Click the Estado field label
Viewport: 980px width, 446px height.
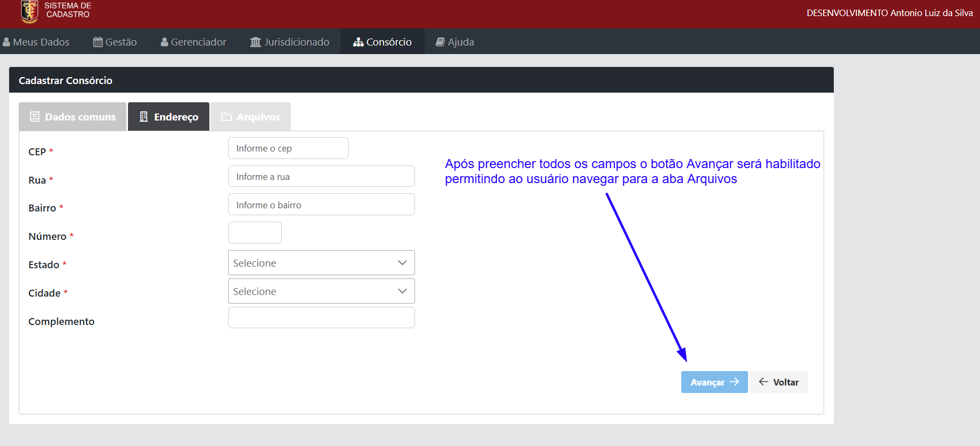[x=44, y=264]
